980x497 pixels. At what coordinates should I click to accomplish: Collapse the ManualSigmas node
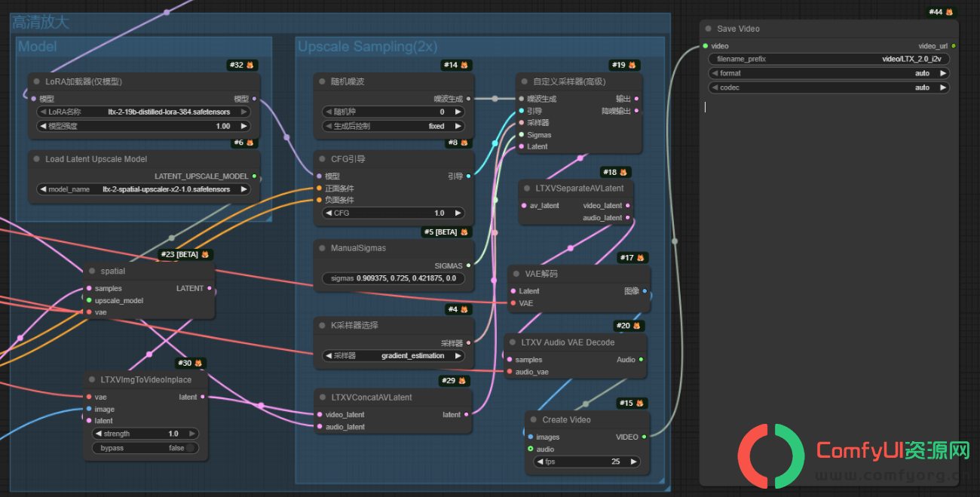(322, 248)
